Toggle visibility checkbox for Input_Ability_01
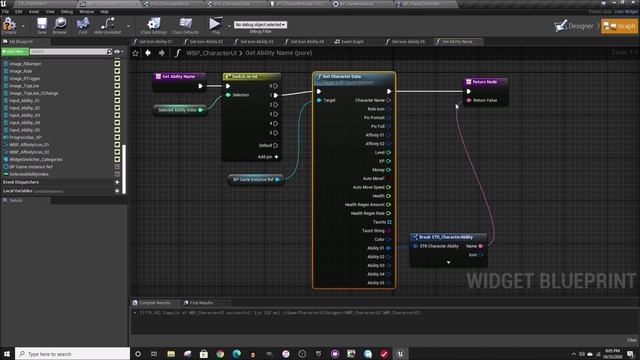Viewport: 640px width, 360px height. click(117, 100)
